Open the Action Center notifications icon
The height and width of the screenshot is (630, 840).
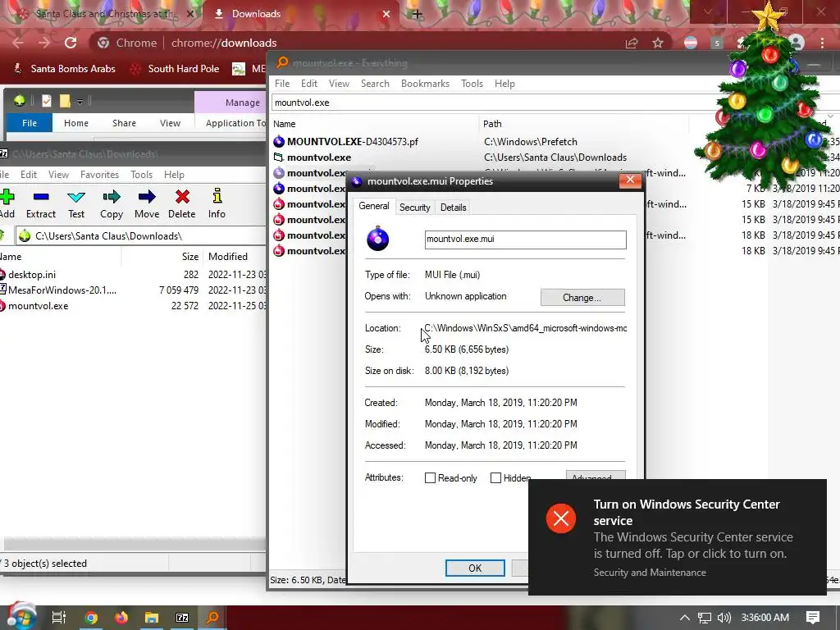point(813,618)
